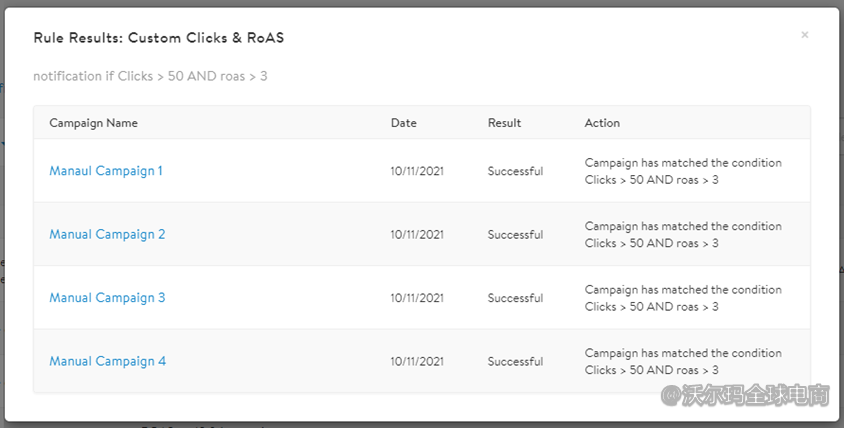Select the date cell for Manaul Campaign 1
844x428 pixels.
[417, 171]
